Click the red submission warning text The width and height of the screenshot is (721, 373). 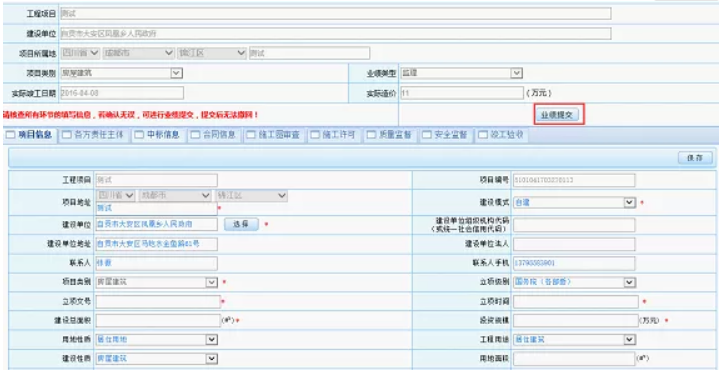click(131, 115)
